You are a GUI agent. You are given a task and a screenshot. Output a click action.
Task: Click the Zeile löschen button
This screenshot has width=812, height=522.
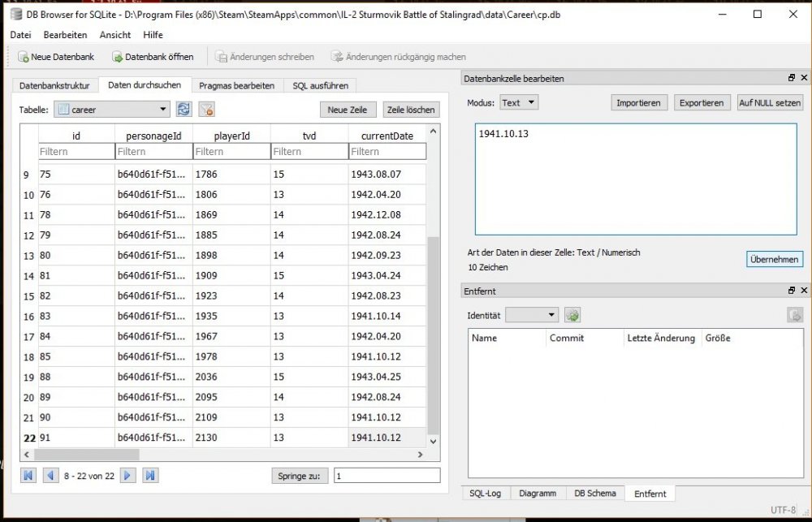tap(411, 110)
